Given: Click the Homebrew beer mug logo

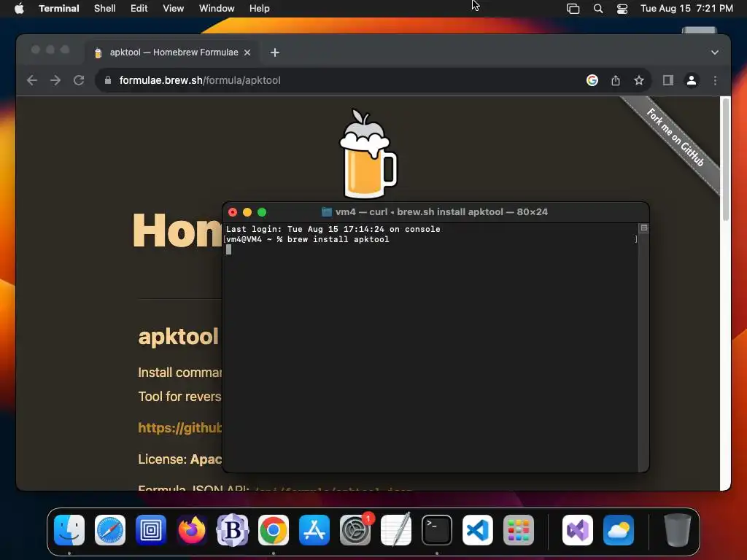Looking at the screenshot, I should coord(368,153).
